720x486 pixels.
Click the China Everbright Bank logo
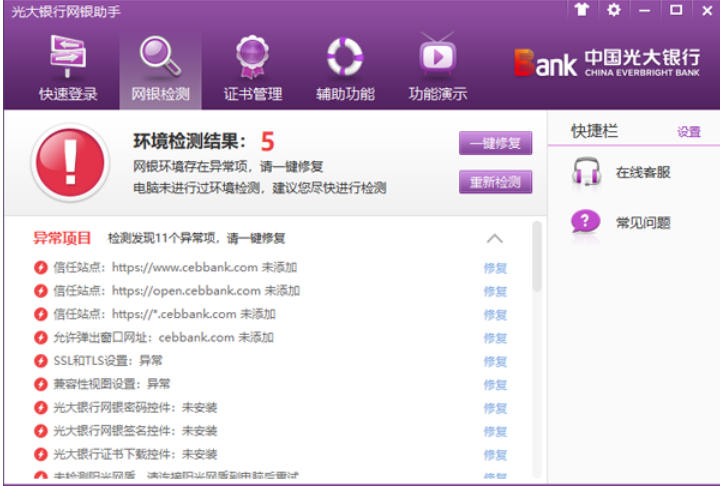click(607, 62)
